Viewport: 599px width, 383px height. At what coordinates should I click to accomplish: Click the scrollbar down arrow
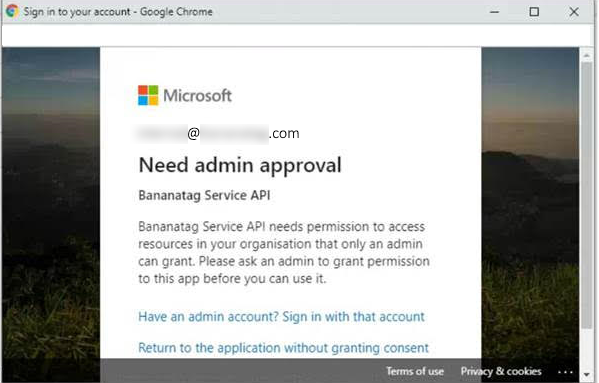click(x=586, y=374)
